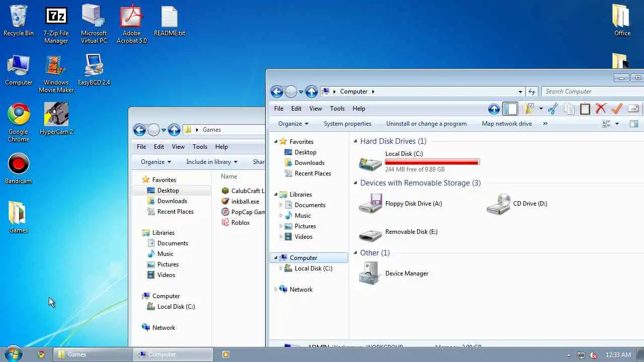The height and width of the screenshot is (362, 644).
Task: Collapse Devices with Removable Storage group
Action: point(355,184)
